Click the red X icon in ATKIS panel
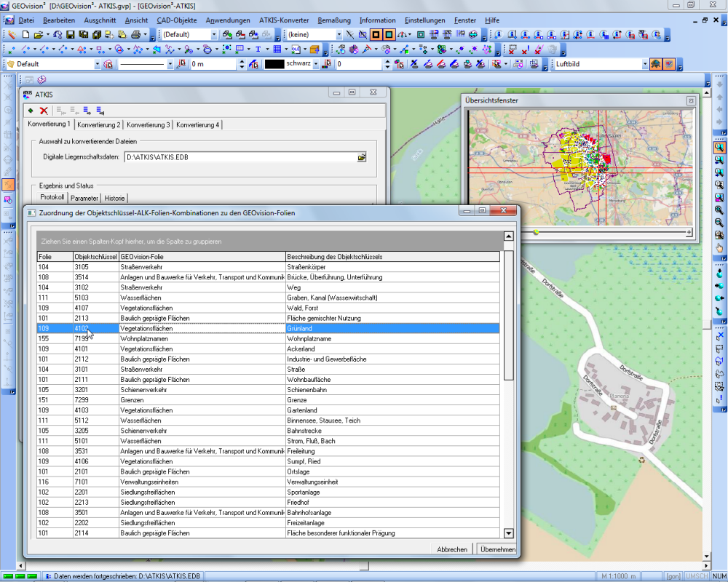The width and height of the screenshot is (728, 582). pos(44,111)
